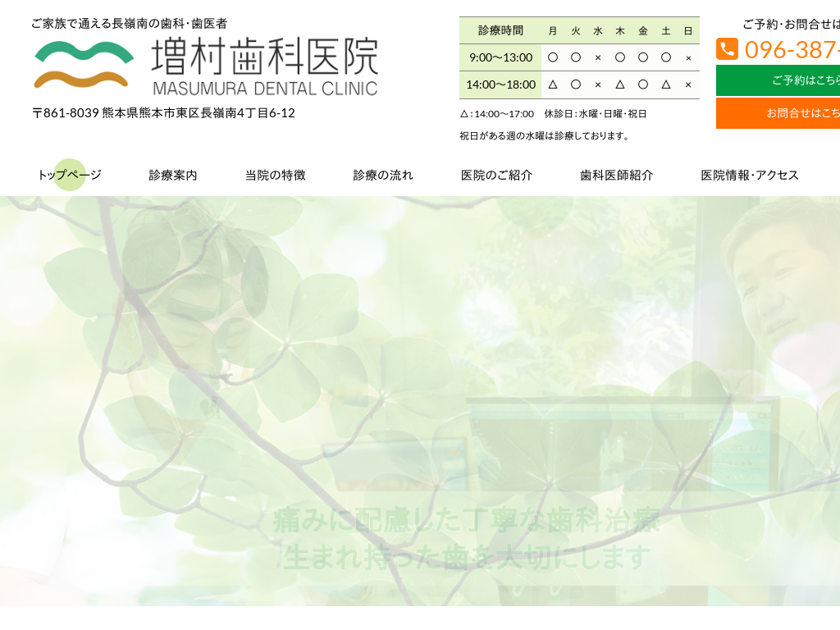
Task: Click the 診療時間 table header cell
Action: point(500,30)
